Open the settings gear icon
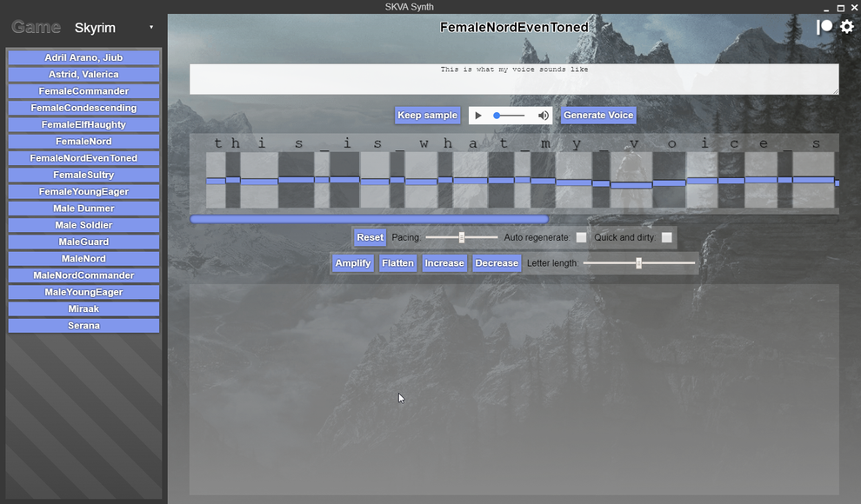 [847, 27]
